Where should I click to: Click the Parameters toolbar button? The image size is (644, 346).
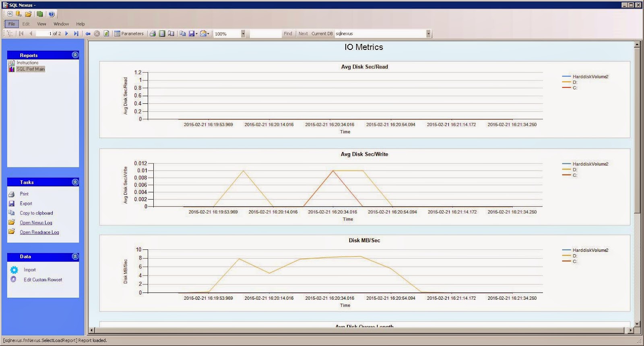pyautogui.click(x=129, y=34)
